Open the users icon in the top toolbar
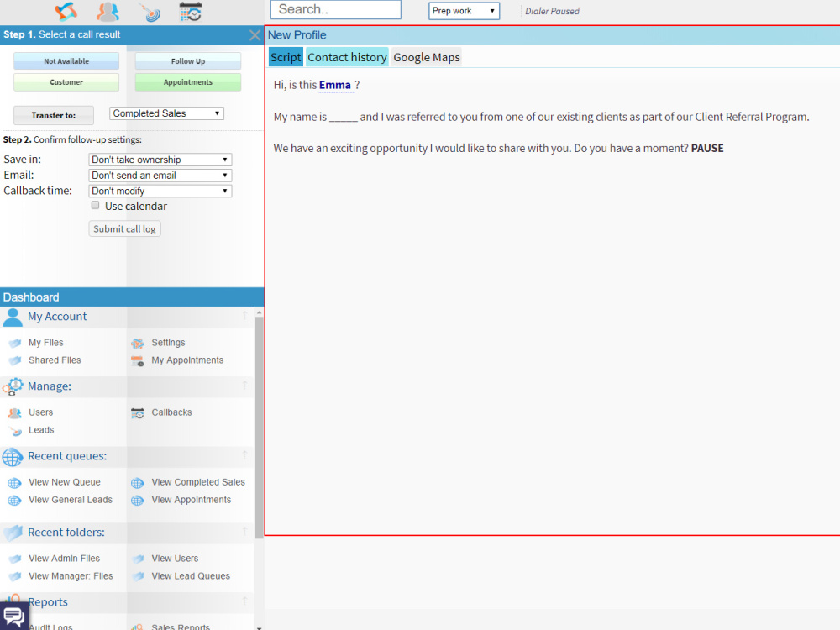The image size is (840, 630). (108, 11)
